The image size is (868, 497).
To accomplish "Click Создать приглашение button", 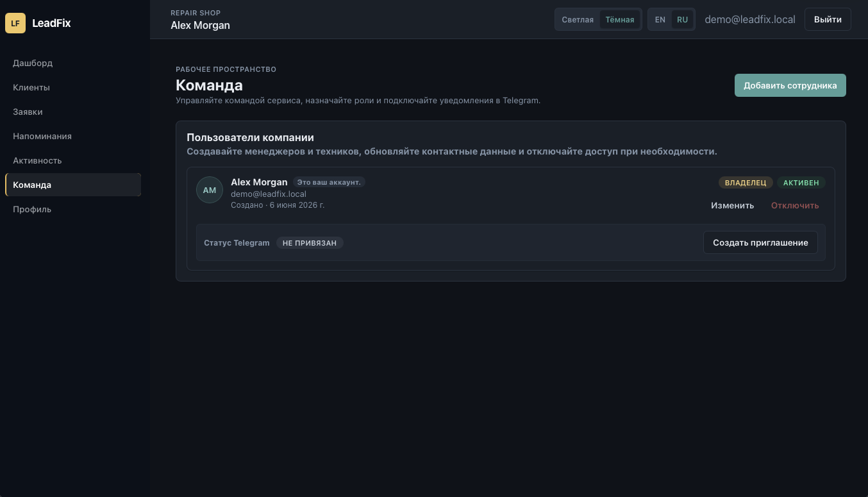I will click(760, 242).
